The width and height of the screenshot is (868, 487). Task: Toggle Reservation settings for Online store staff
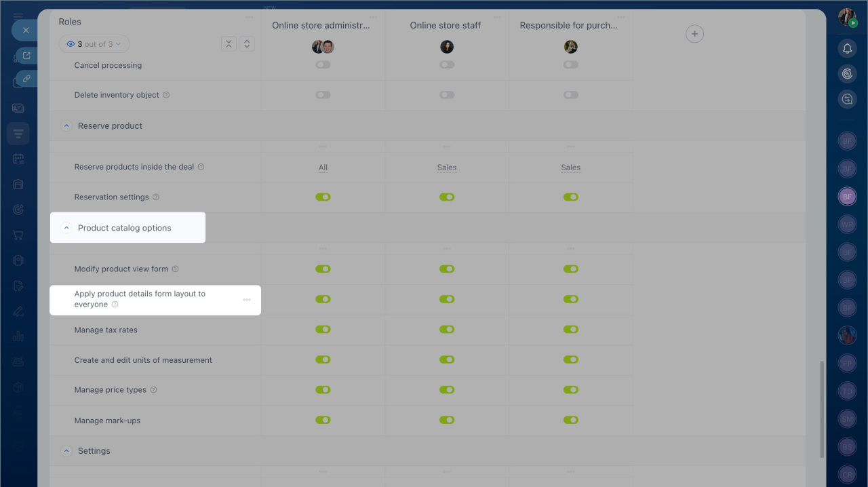coord(447,197)
